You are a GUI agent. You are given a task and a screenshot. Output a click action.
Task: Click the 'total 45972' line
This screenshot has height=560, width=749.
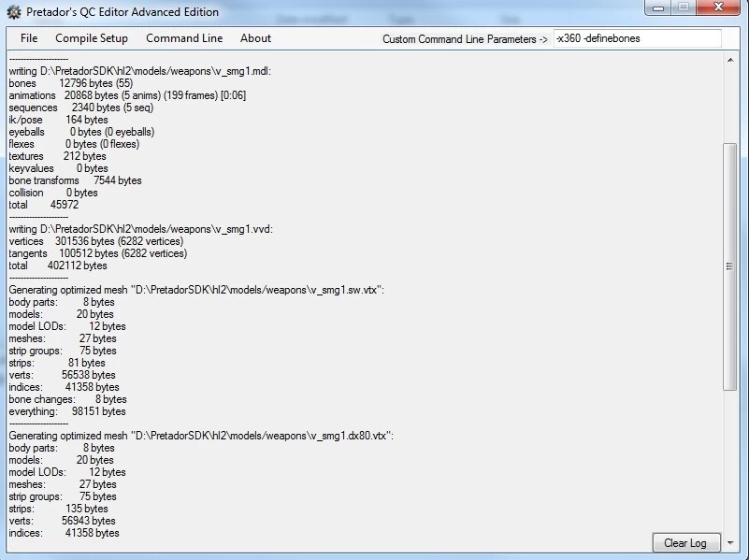click(x=43, y=205)
